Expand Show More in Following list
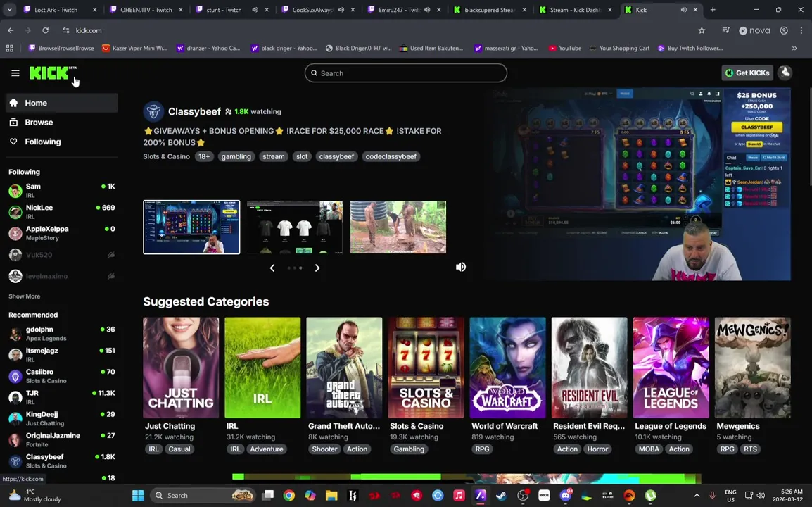This screenshot has width=812, height=507. click(25, 296)
